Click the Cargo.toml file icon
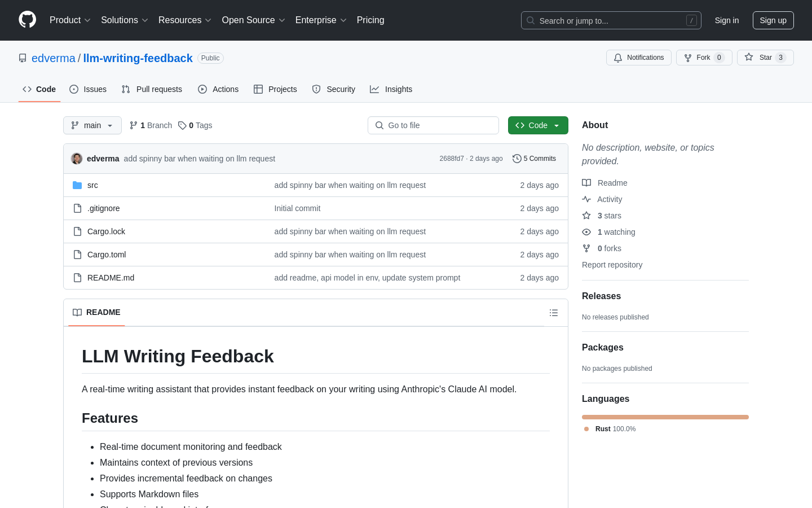This screenshot has width=812, height=508. pos(77,255)
